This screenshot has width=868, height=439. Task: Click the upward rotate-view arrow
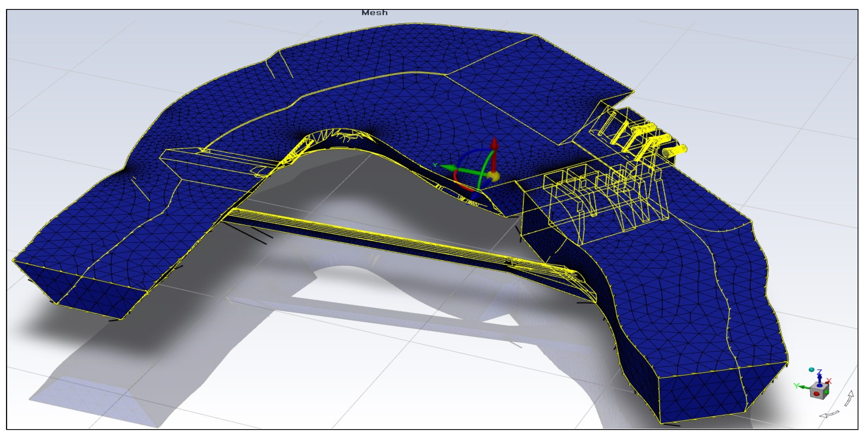click(849, 399)
